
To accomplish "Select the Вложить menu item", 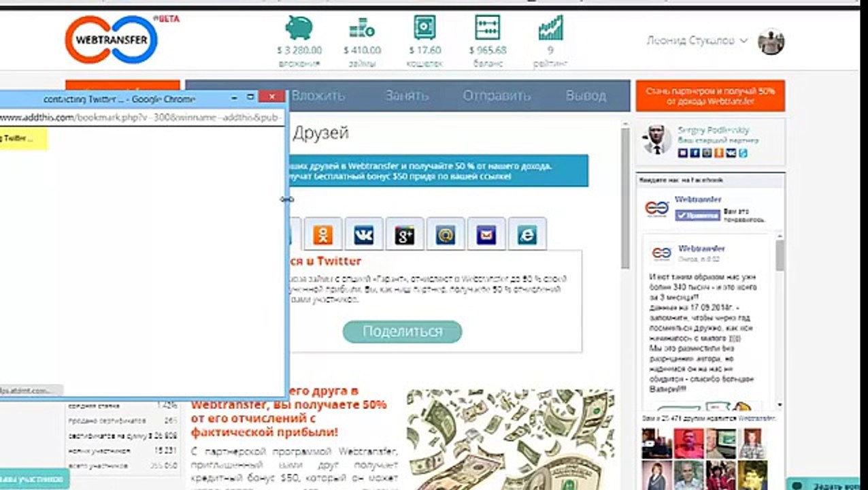I will (318, 96).
